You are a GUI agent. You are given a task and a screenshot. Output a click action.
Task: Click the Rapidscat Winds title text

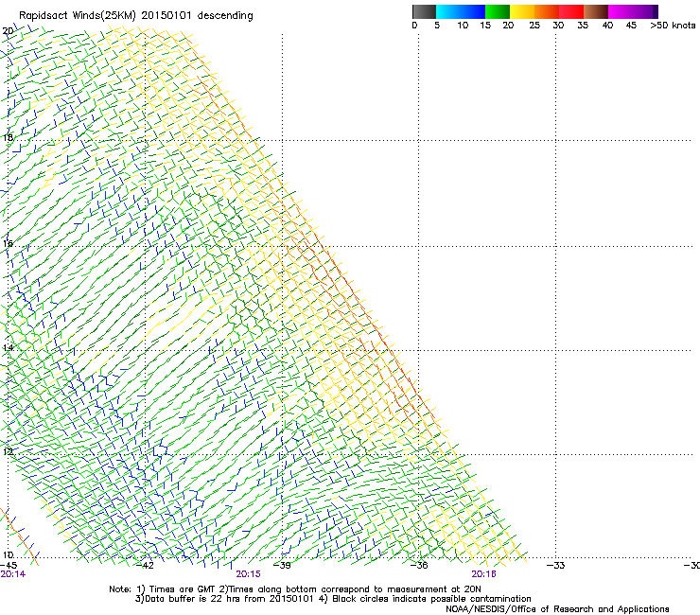tap(135, 16)
